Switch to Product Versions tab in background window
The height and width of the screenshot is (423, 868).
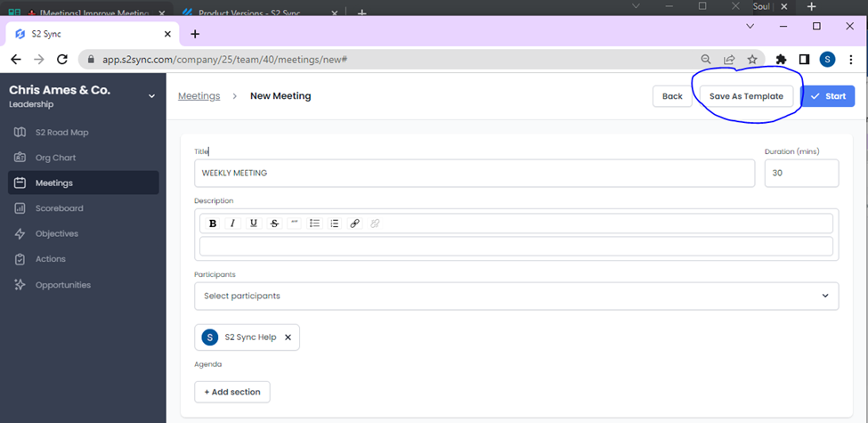click(x=258, y=11)
